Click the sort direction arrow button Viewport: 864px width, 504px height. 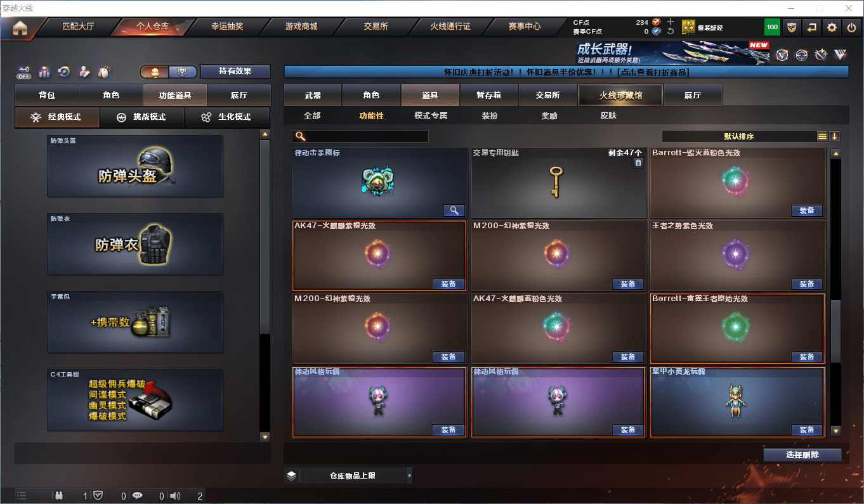(x=834, y=136)
